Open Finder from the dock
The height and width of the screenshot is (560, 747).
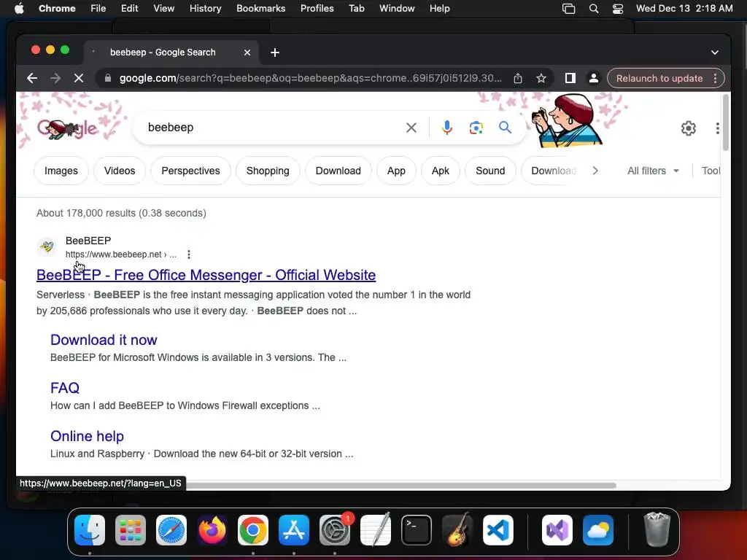[x=90, y=530]
